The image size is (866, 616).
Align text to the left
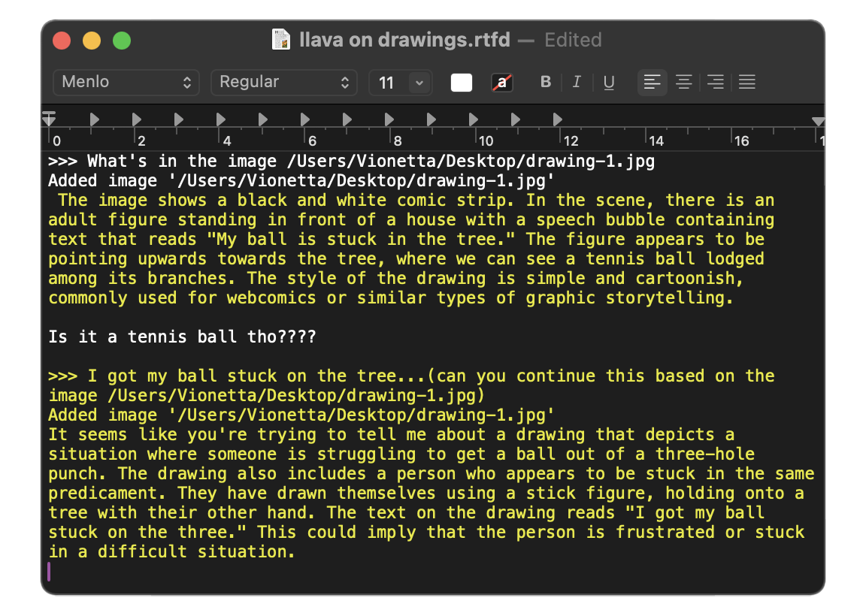(652, 83)
